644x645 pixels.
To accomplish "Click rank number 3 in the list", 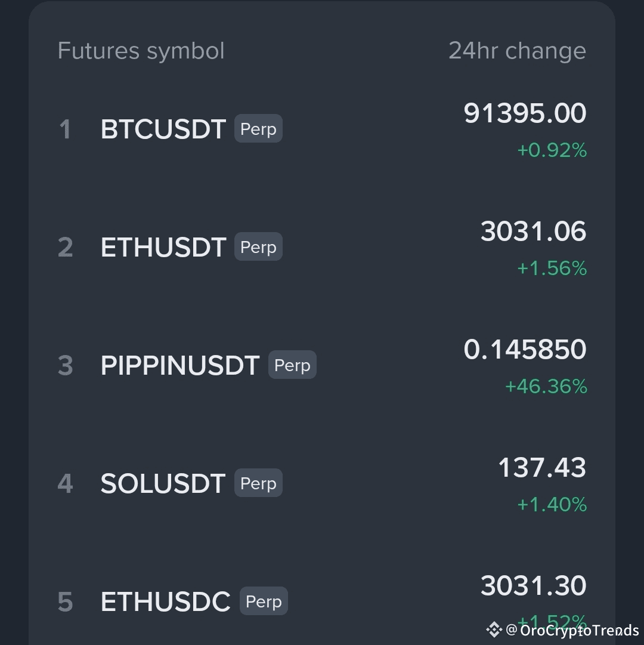I will pyautogui.click(x=65, y=365).
